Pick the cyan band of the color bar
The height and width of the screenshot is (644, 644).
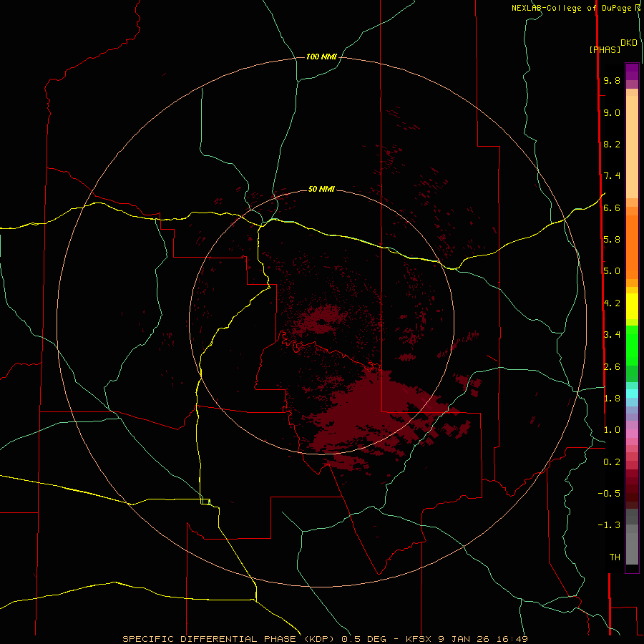[632, 394]
